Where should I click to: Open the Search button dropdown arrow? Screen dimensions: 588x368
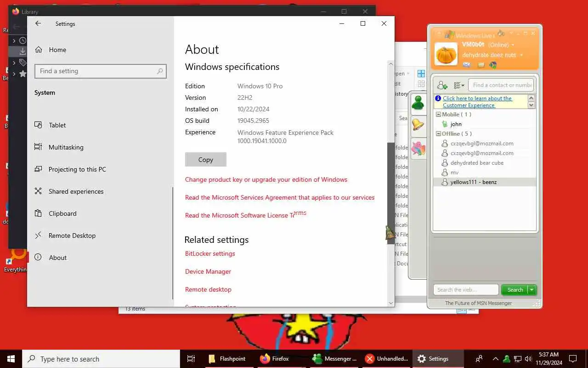(x=532, y=290)
